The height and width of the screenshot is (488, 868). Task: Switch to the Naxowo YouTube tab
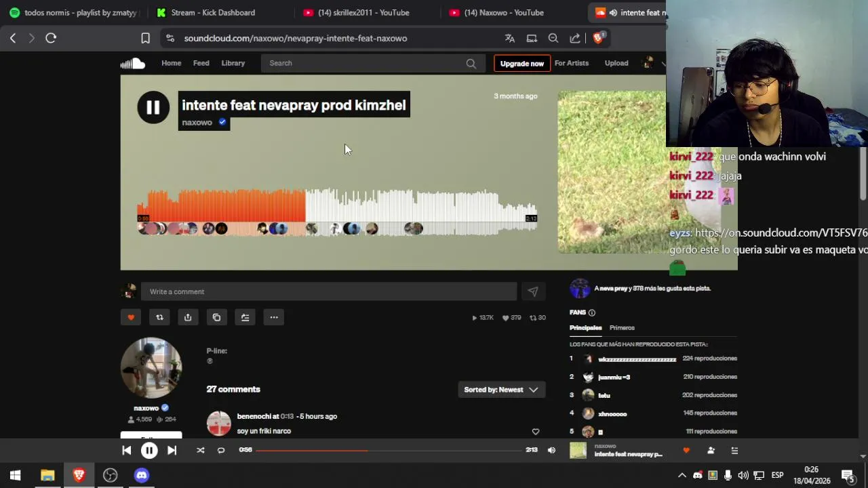click(x=505, y=12)
